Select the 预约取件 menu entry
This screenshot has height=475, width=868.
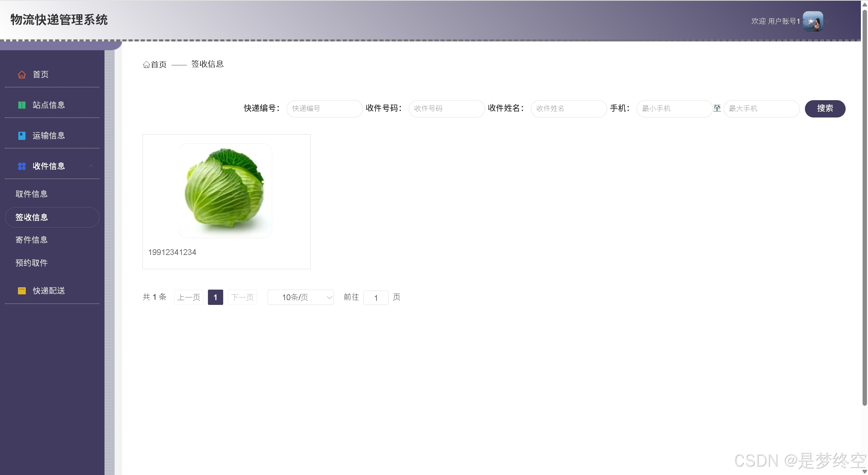coord(31,262)
